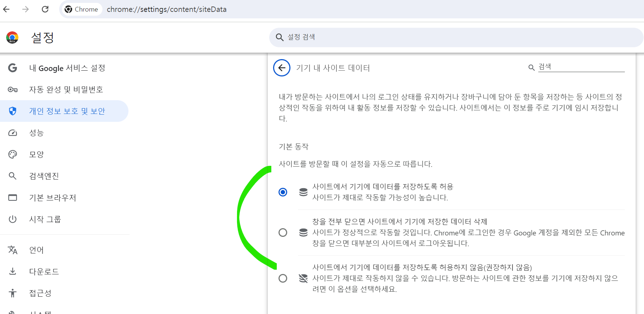This screenshot has height=314, width=644.
Task: Click the shield icon in sidebar
Action: click(x=13, y=111)
